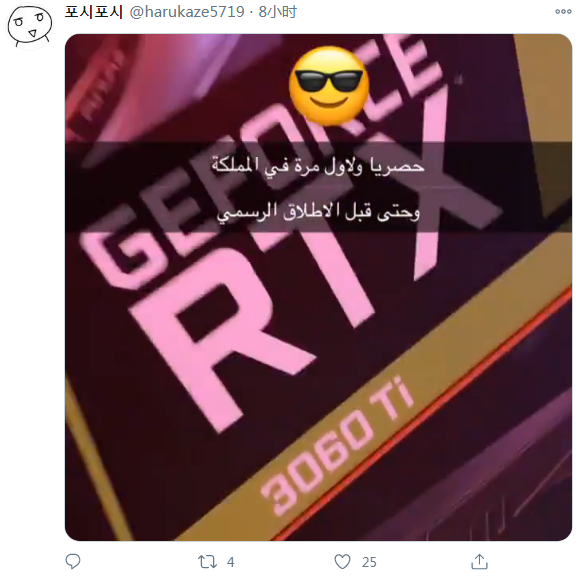Screen dimensions: 581x579
Task: Click the display name 포시포시
Action: [94, 12]
